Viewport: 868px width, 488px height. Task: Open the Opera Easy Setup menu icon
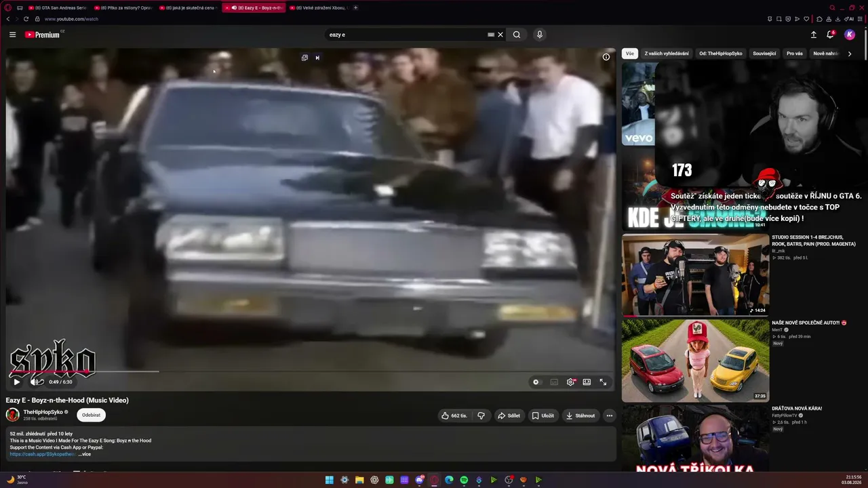860,19
